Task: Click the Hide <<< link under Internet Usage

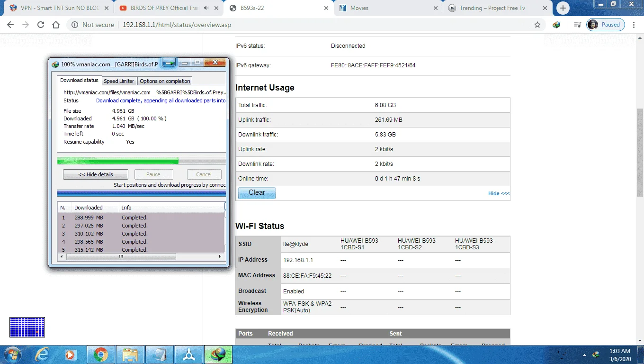Action: click(x=499, y=193)
